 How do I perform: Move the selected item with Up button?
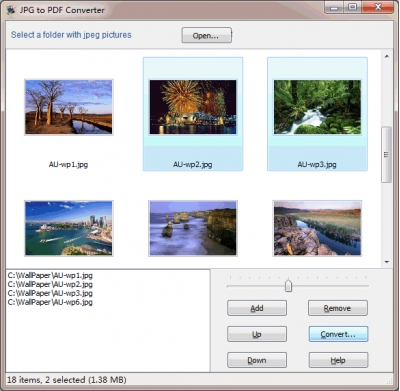[x=257, y=334]
